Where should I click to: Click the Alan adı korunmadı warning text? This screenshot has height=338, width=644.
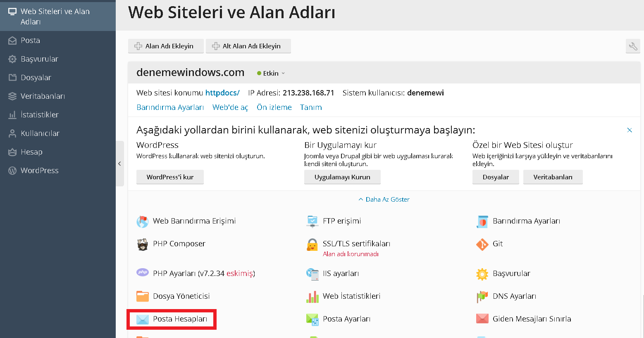351,254
